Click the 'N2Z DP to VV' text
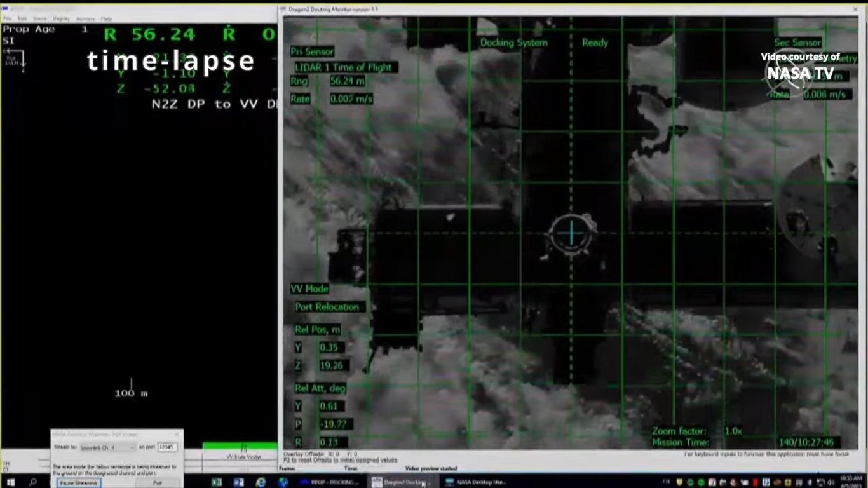This screenshot has height=488, width=868. click(x=205, y=104)
